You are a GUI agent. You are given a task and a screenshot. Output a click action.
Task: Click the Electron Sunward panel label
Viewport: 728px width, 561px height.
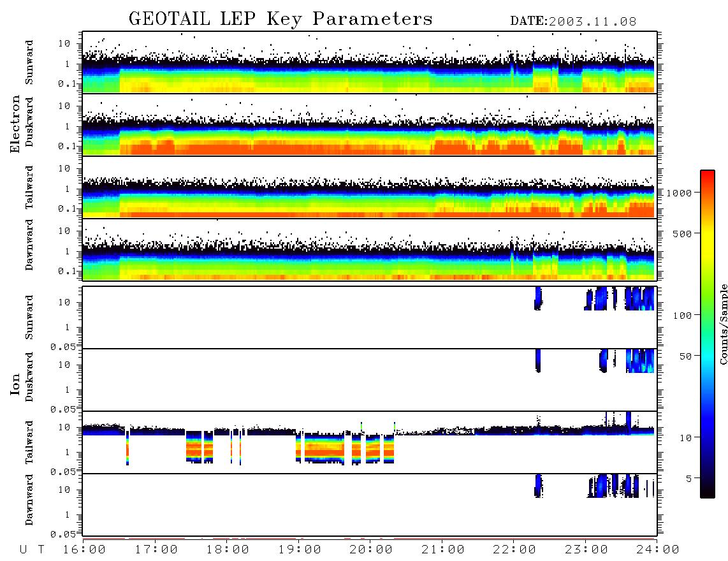pyautogui.click(x=29, y=62)
